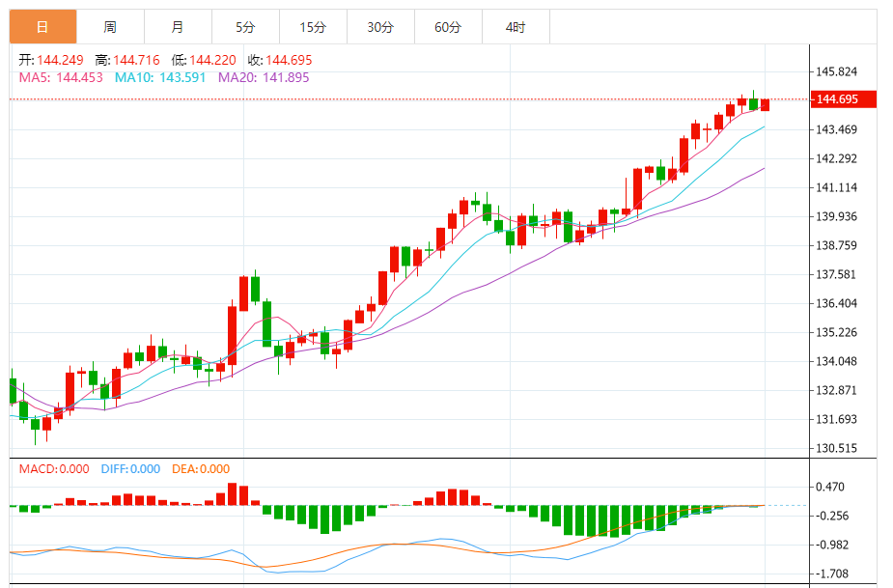Click the high price 144.716 value
The width and height of the screenshot is (893, 588).
tap(137, 60)
